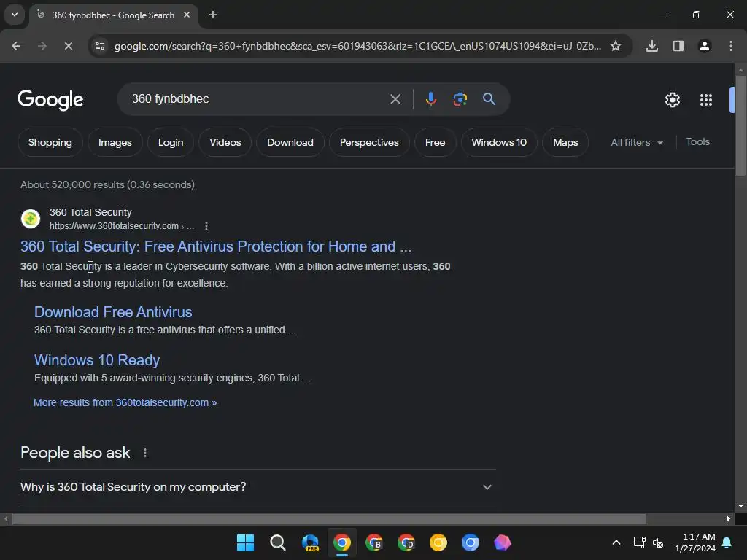Filter results by Maps

point(565,142)
